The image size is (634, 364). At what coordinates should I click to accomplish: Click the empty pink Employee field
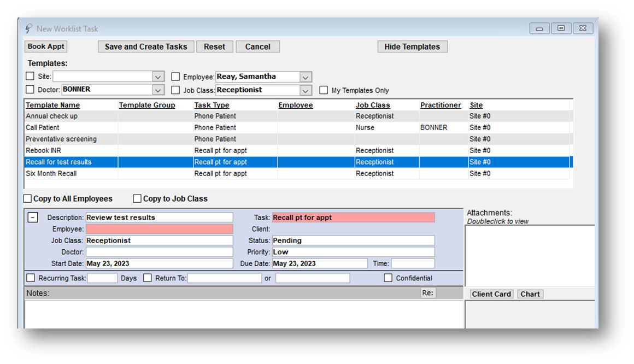(x=159, y=229)
